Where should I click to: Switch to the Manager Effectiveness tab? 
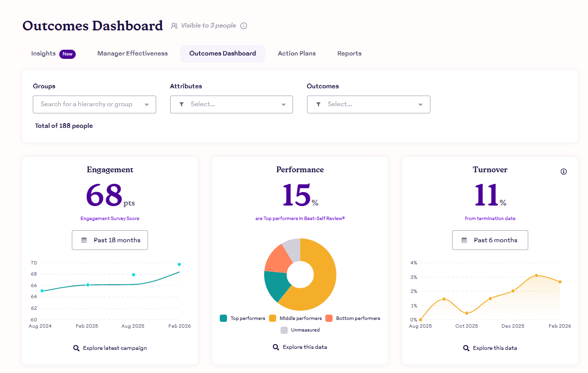click(x=133, y=54)
